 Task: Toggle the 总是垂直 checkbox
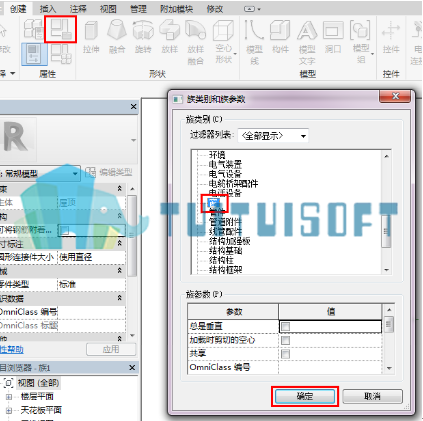pos(285,326)
